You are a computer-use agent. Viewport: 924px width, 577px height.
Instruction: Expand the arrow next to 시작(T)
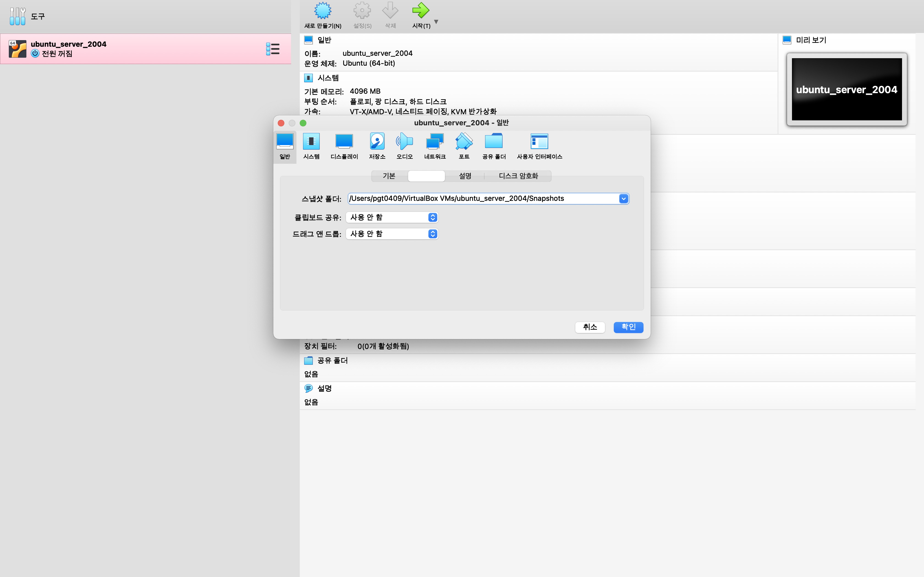436,22
